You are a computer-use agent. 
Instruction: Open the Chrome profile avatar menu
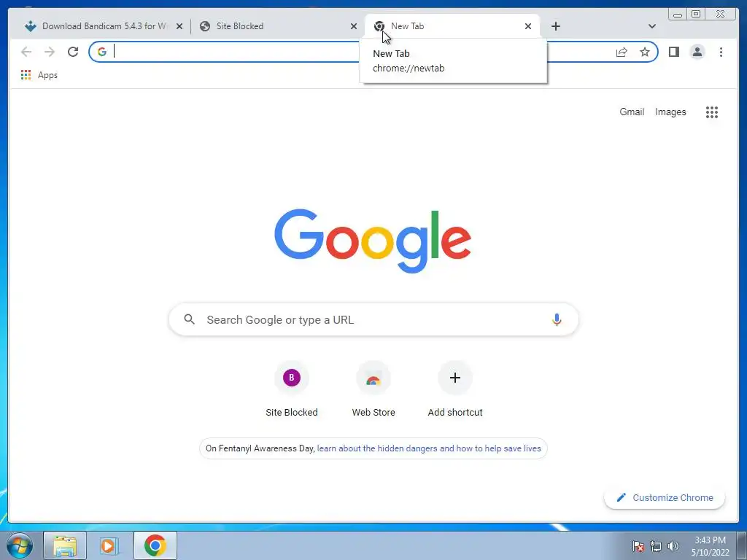click(x=697, y=52)
